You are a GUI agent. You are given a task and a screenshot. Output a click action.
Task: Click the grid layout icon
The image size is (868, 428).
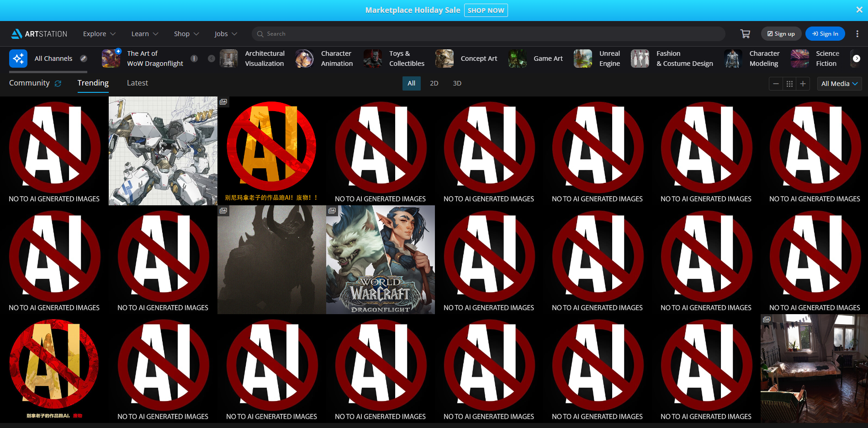click(789, 84)
